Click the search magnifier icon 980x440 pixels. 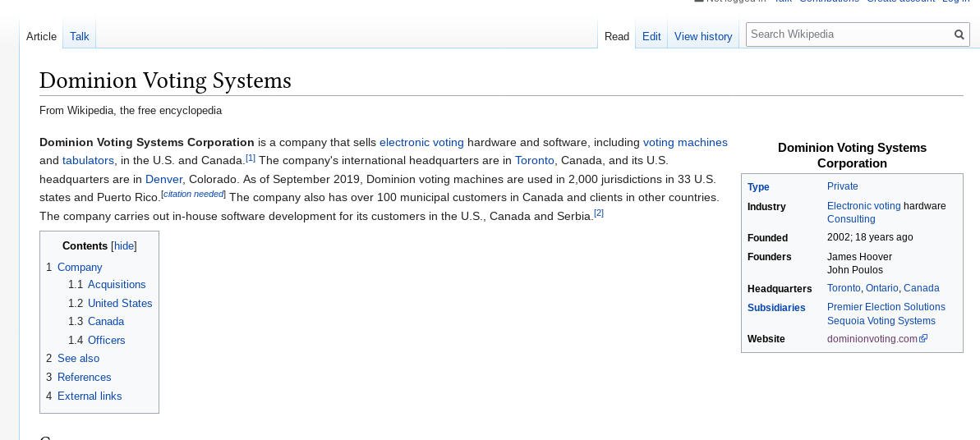[959, 34]
